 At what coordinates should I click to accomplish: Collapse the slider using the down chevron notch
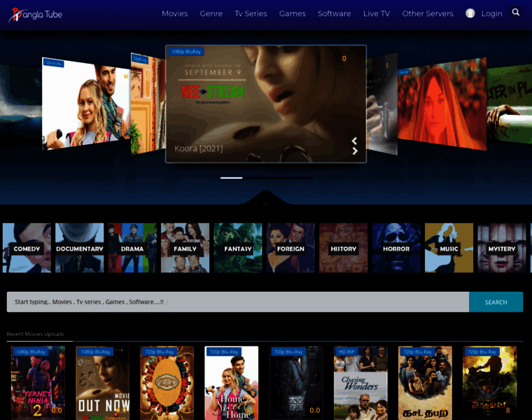coord(266,204)
